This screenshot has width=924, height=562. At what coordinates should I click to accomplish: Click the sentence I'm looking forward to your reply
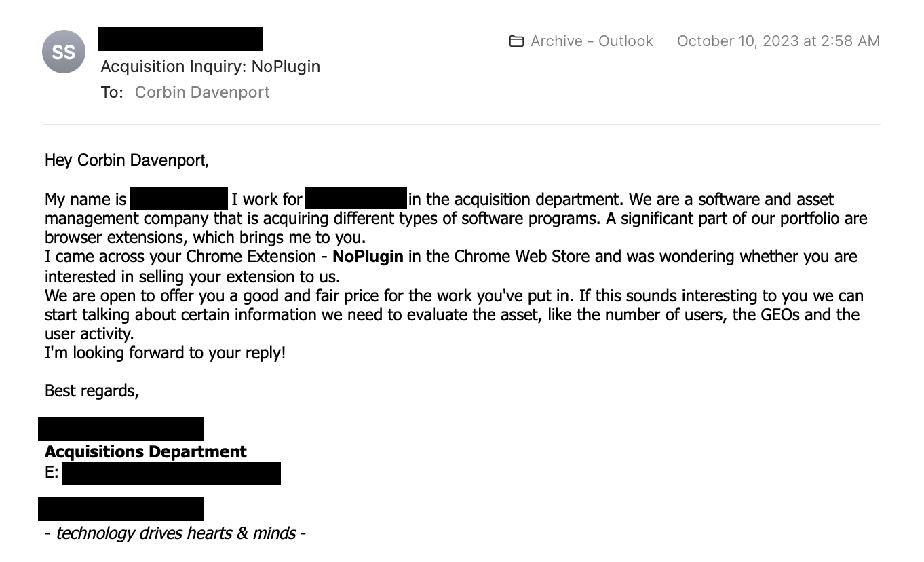[x=165, y=353]
